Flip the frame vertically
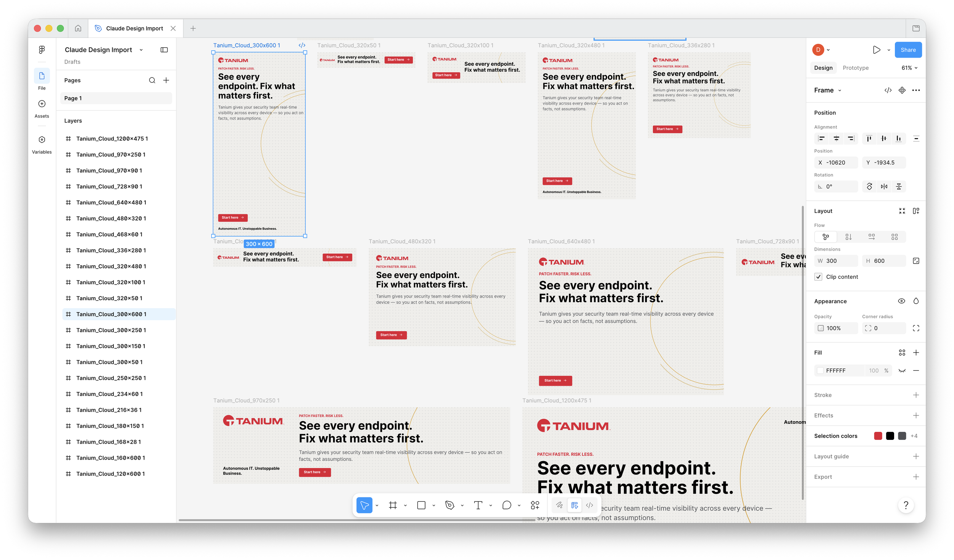Image resolution: width=954 pixels, height=560 pixels. [899, 187]
